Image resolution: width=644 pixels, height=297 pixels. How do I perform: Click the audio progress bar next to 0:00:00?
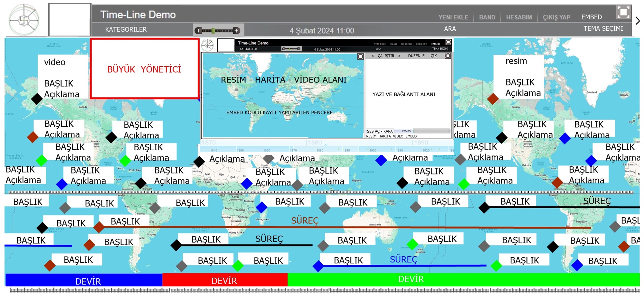[431, 131]
